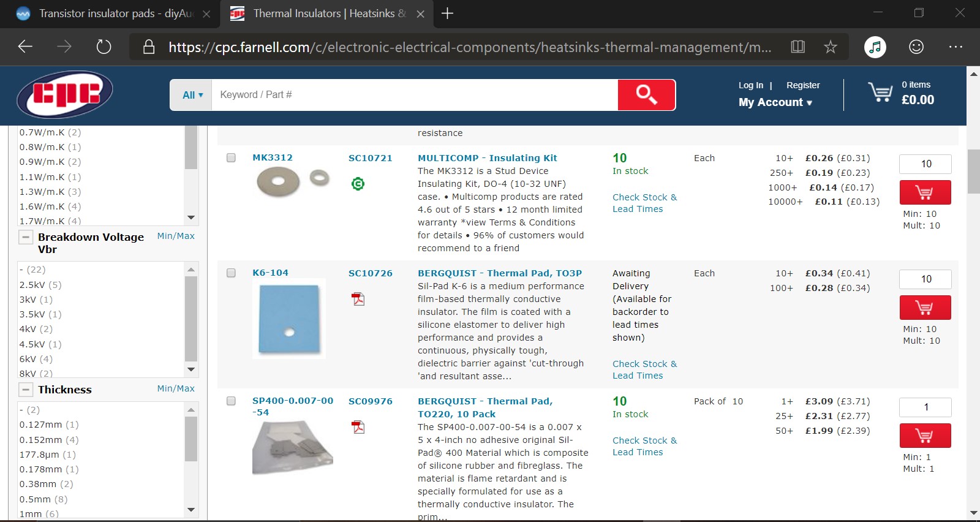Click the browser forward arrow

[x=64, y=47]
